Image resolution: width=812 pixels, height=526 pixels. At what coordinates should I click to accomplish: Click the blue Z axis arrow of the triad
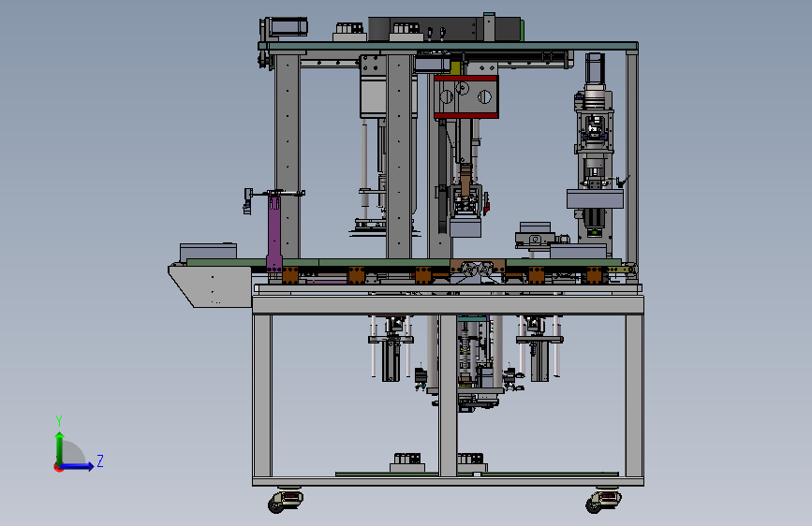pyautogui.click(x=78, y=466)
